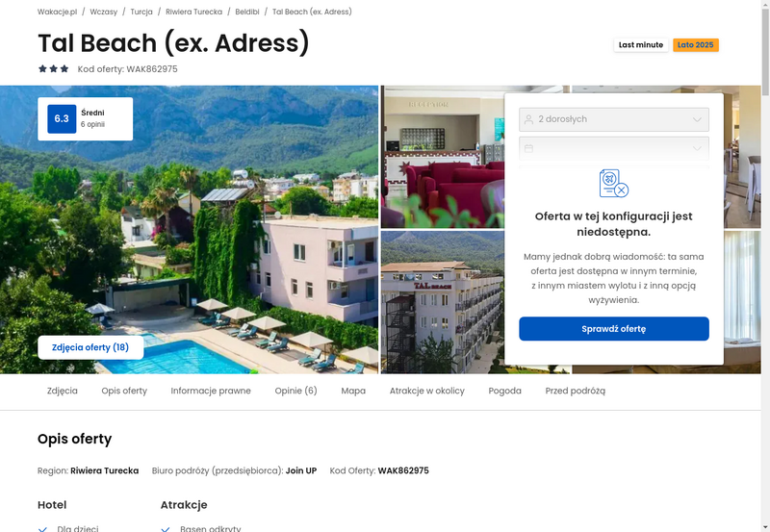770x532 pixels.
Task: Open Zdjęcia oferty (18) gallery button
Action: 90,347
